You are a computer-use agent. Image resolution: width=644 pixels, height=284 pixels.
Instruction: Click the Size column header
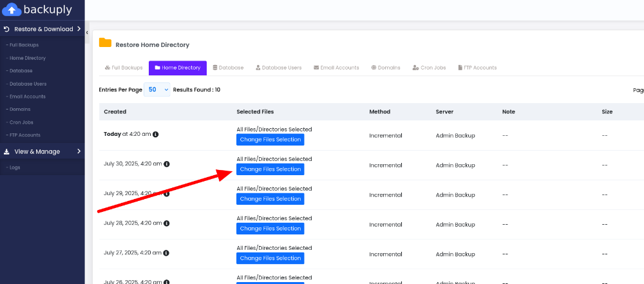(x=607, y=112)
